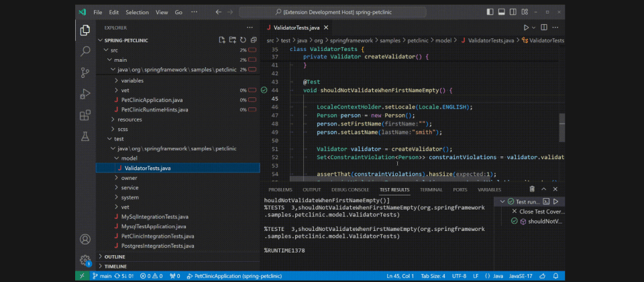Click green check gutter icon on line 44
The width and height of the screenshot is (644, 282).
point(264,90)
